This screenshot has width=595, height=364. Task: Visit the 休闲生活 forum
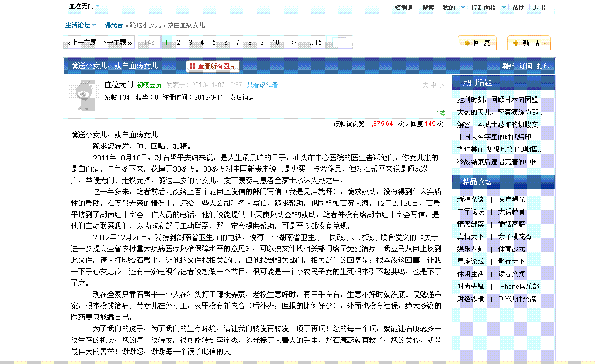point(470,274)
